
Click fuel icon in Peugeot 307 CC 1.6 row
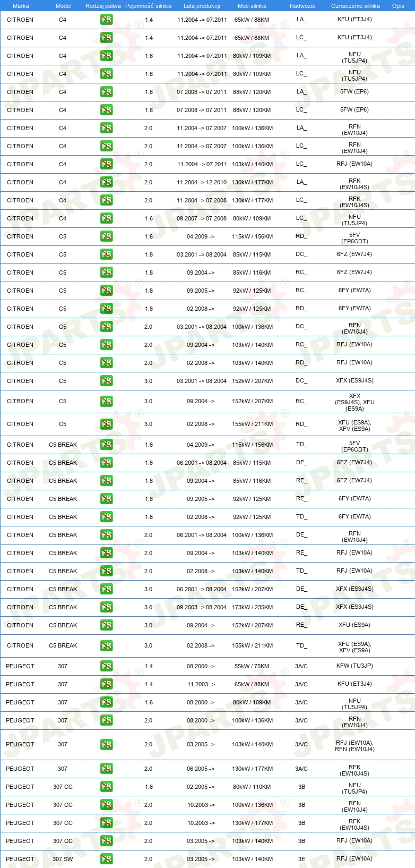(x=107, y=787)
